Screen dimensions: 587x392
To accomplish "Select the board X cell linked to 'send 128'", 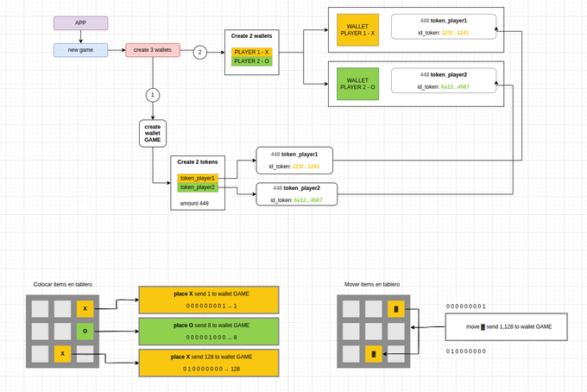I will pyautogui.click(x=62, y=354).
